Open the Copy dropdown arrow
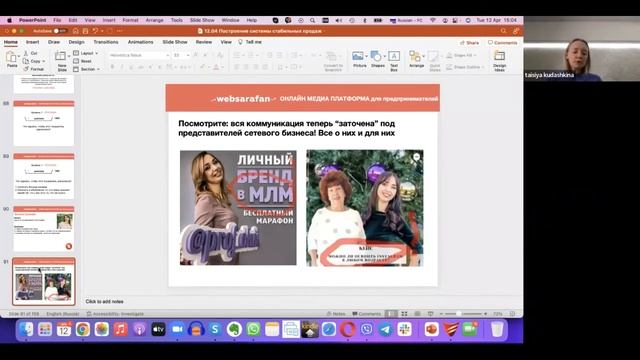Image resolution: width=640 pixels, height=360 pixels. [x=43, y=61]
